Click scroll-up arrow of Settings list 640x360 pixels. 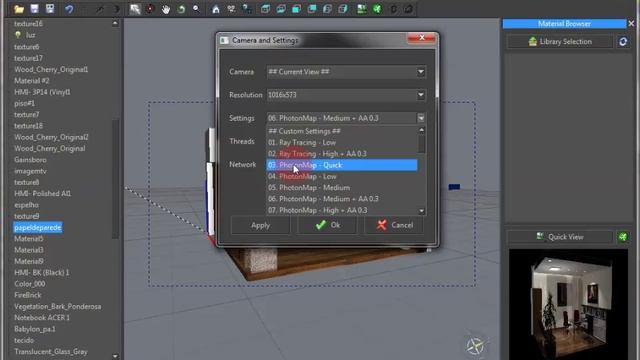422,130
